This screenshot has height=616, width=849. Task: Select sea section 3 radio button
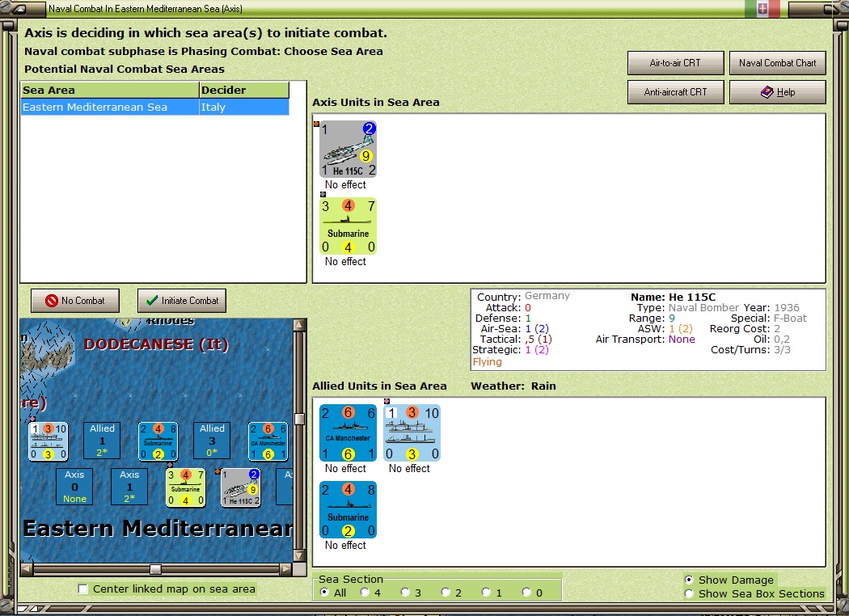click(405, 593)
